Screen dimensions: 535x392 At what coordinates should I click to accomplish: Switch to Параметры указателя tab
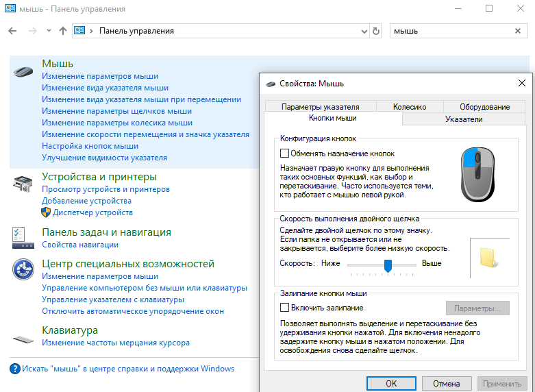[321, 106]
